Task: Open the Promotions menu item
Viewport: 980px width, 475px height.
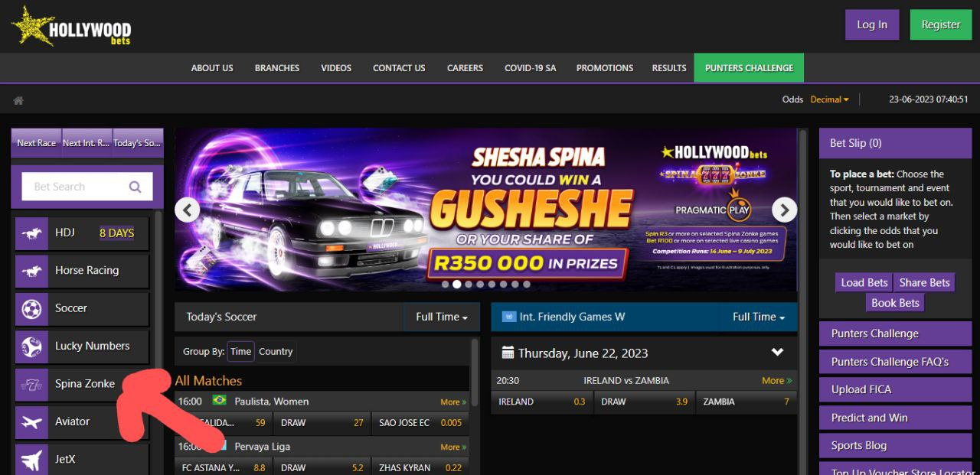Action: coord(605,68)
